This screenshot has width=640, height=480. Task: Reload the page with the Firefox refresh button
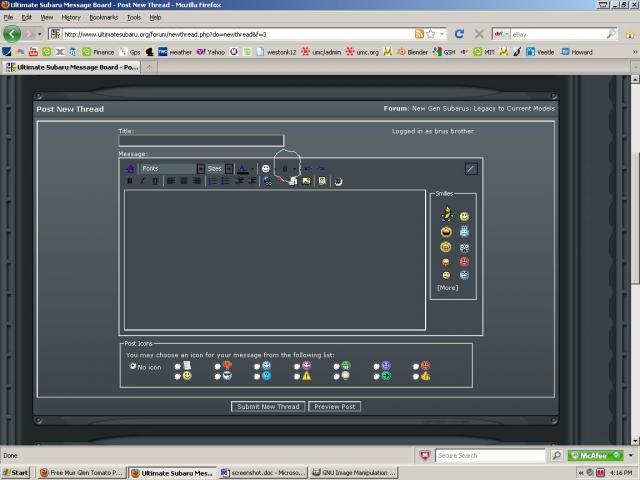pyautogui.click(x=459, y=33)
